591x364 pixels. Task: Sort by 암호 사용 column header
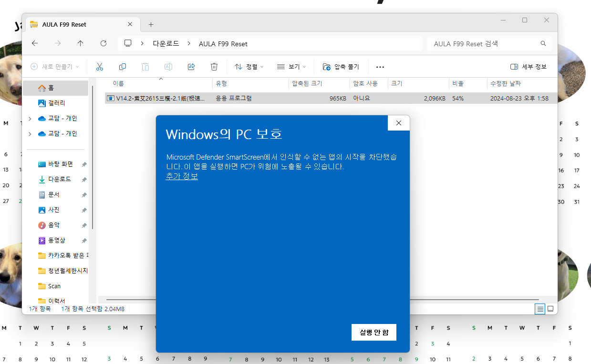pos(365,83)
